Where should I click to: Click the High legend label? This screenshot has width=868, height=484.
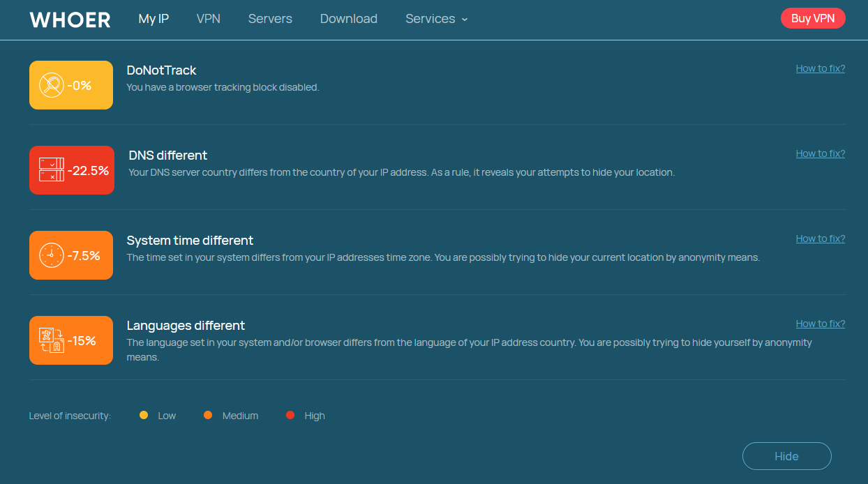click(315, 416)
